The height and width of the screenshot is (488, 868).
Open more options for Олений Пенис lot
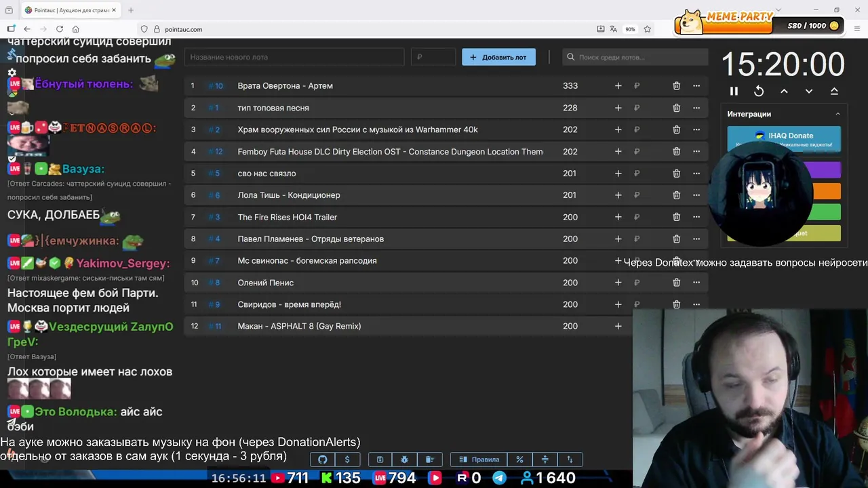coord(696,283)
